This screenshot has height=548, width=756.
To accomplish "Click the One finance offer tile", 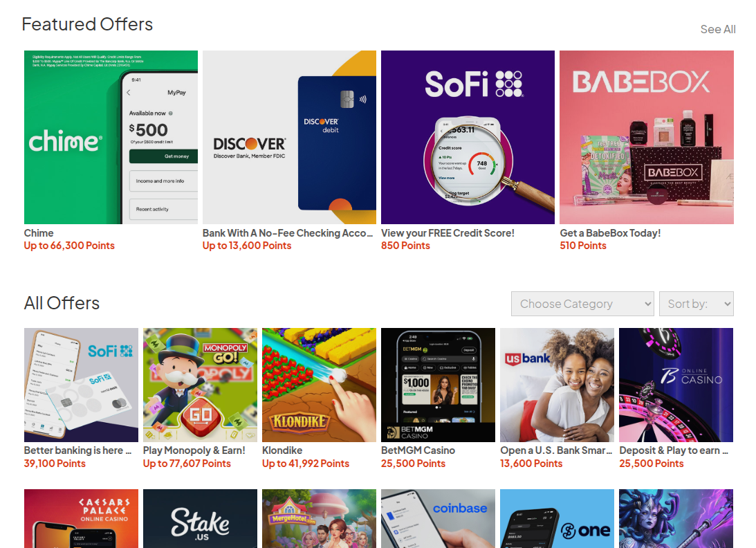I will 557,518.
